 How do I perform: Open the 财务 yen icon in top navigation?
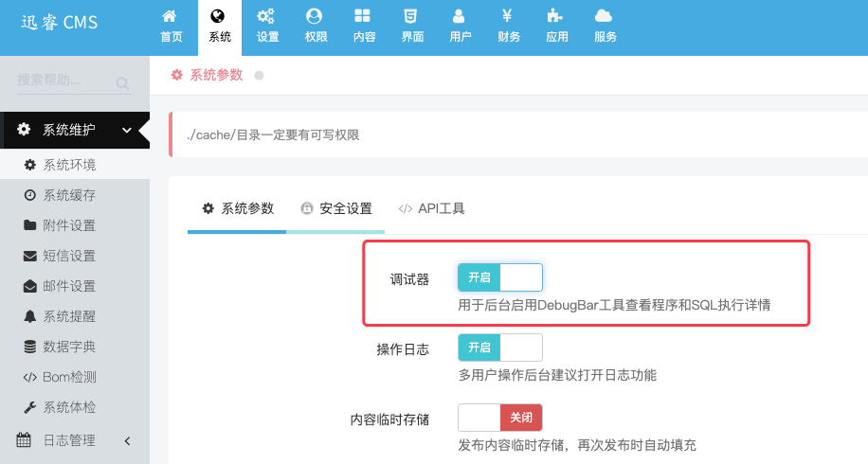coord(507,16)
